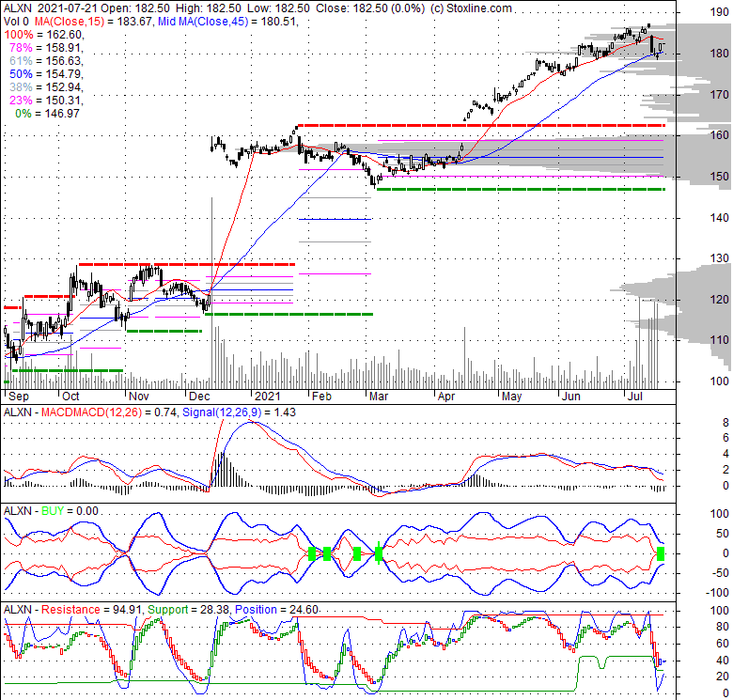733x700 pixels.
Task: Click the 'Nov' month axis label
Action: (x=138, y=397)
